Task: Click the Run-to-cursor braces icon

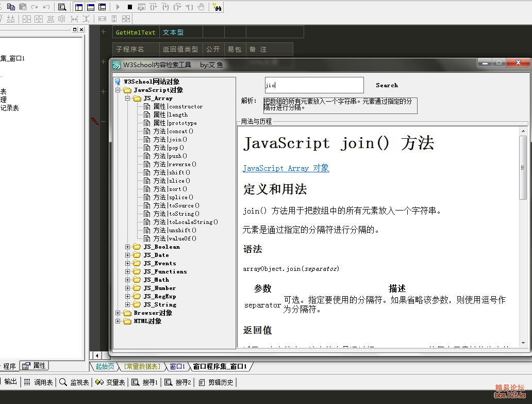Action: (189, 7)
